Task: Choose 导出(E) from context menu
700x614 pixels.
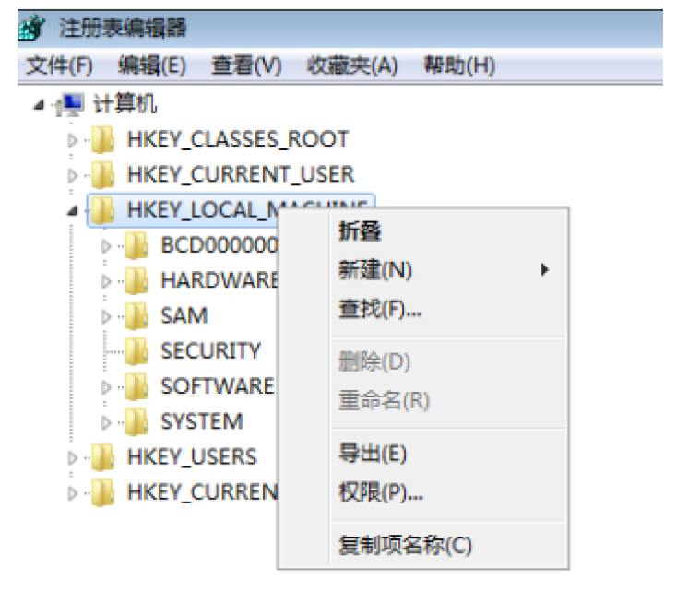Action: coord(373,454)
